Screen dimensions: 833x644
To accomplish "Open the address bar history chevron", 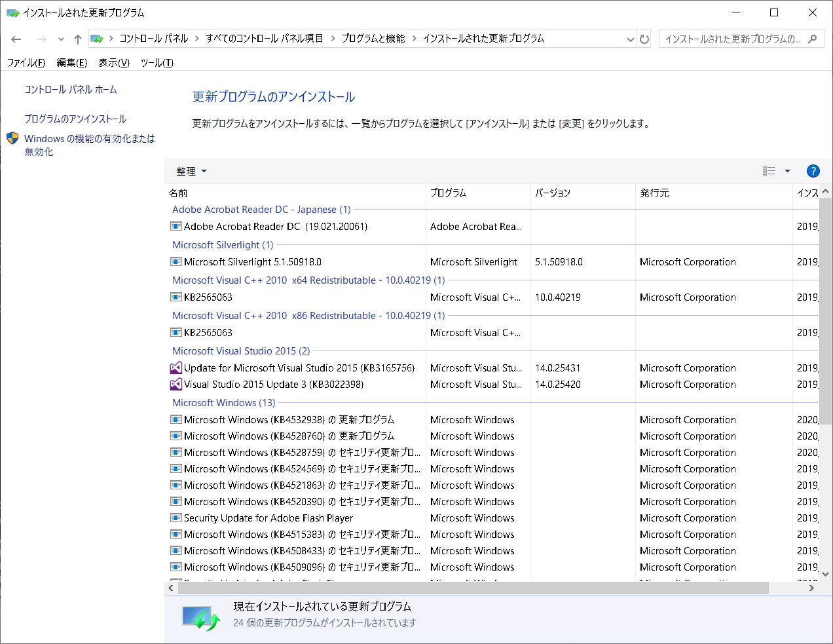I will pyautogui.click(x=629, y=39).
